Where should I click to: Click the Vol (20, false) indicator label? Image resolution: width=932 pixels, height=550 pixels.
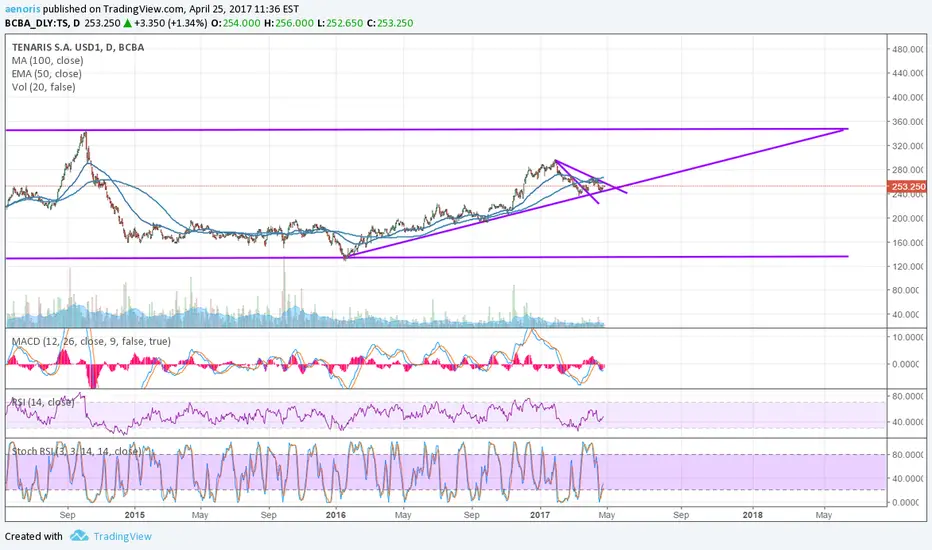coord(43,87)
